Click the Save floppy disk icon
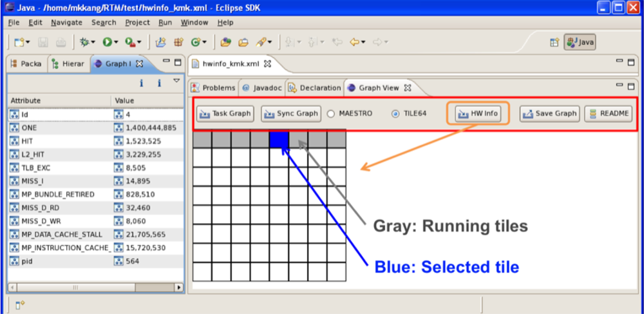The image size is (644, 314). [44, 42]
